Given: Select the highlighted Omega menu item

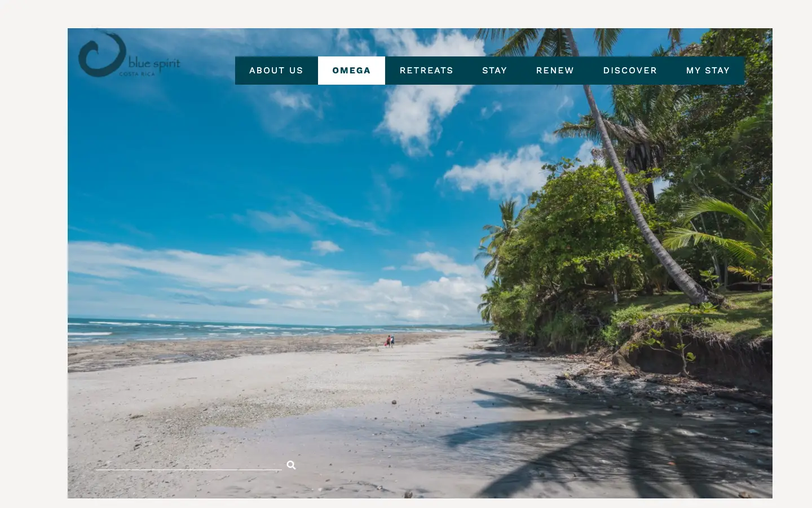Looking at the screenshot, I should [x=351, y=71].
